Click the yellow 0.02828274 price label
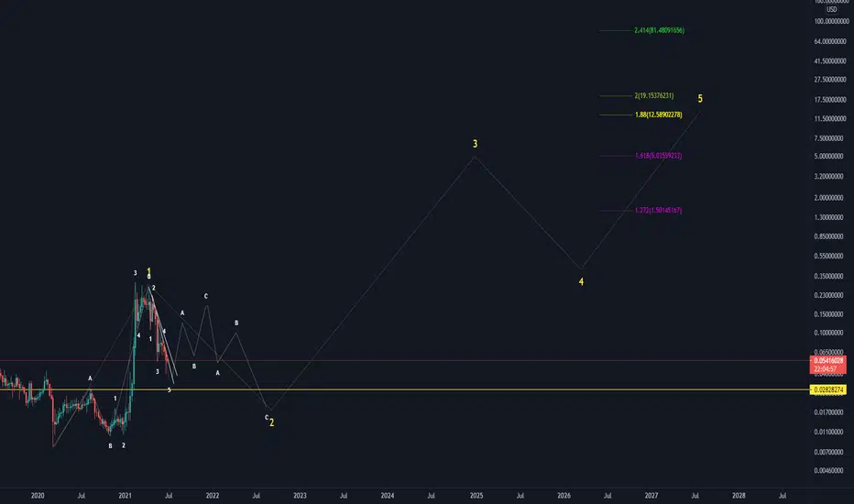 click(828, 390)
